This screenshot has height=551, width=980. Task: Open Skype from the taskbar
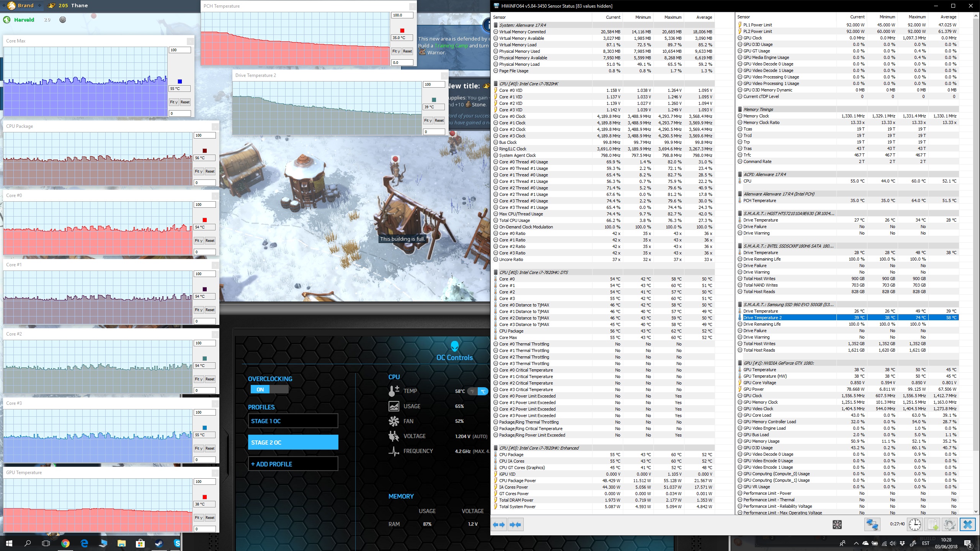(176, 543)
